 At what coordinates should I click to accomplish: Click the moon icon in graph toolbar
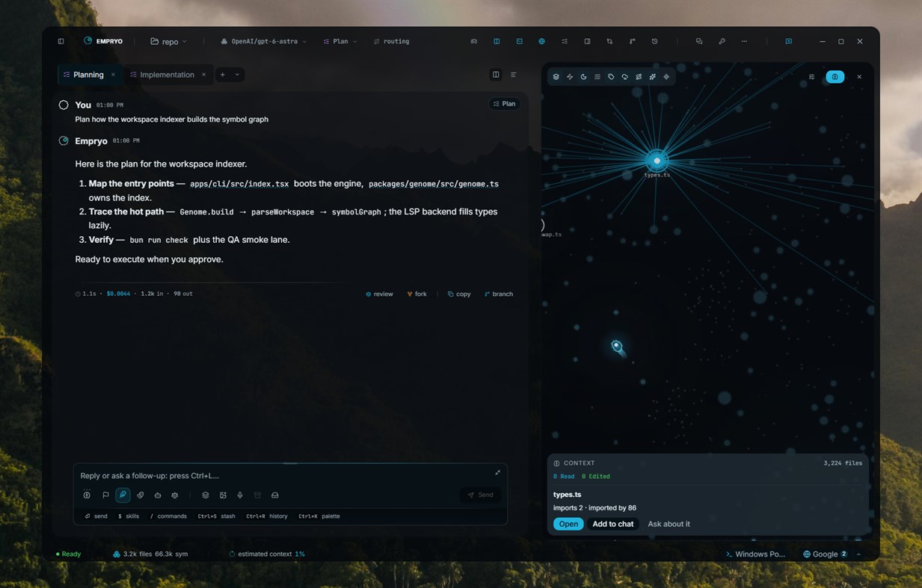pos(583,77)
